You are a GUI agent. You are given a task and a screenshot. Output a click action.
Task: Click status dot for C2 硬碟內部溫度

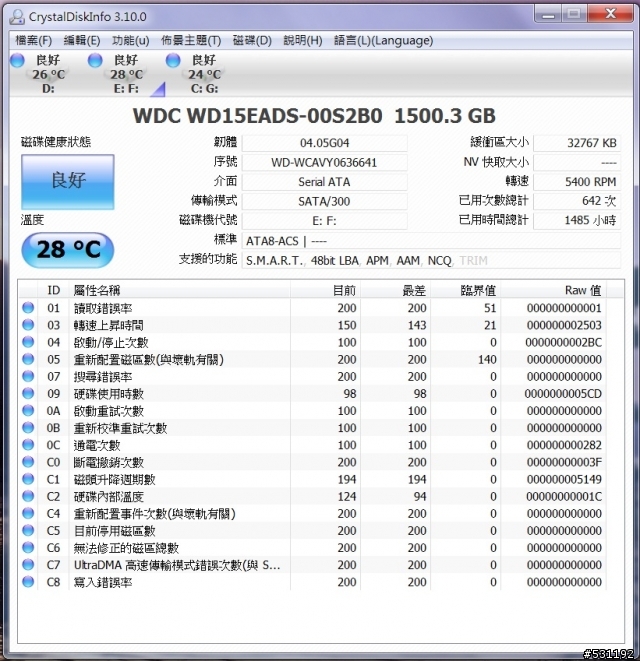tap(28, 496)
